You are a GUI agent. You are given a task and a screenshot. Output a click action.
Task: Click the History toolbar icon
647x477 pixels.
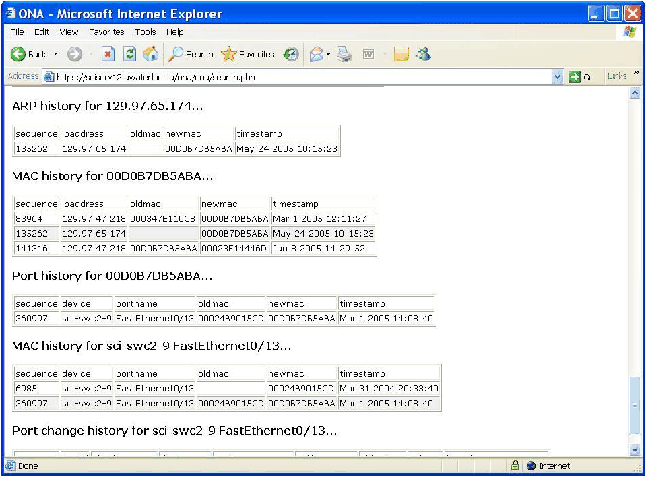point(291,54)
